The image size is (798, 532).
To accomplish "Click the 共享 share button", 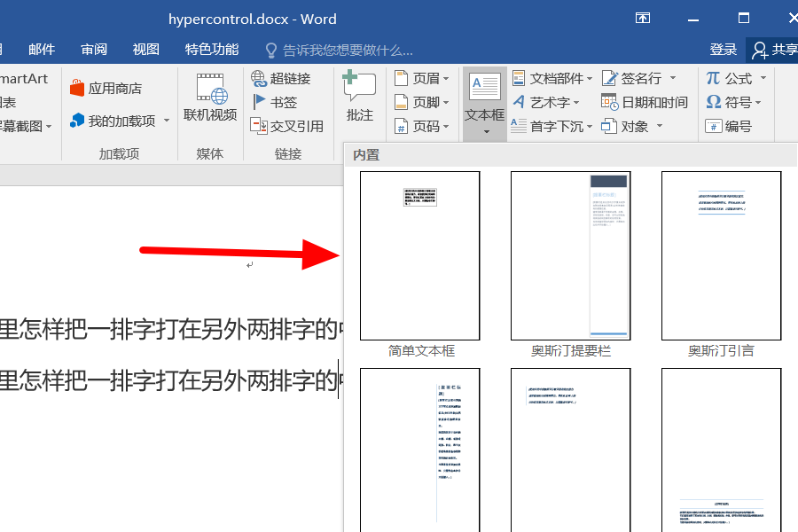I will (773, 50).
